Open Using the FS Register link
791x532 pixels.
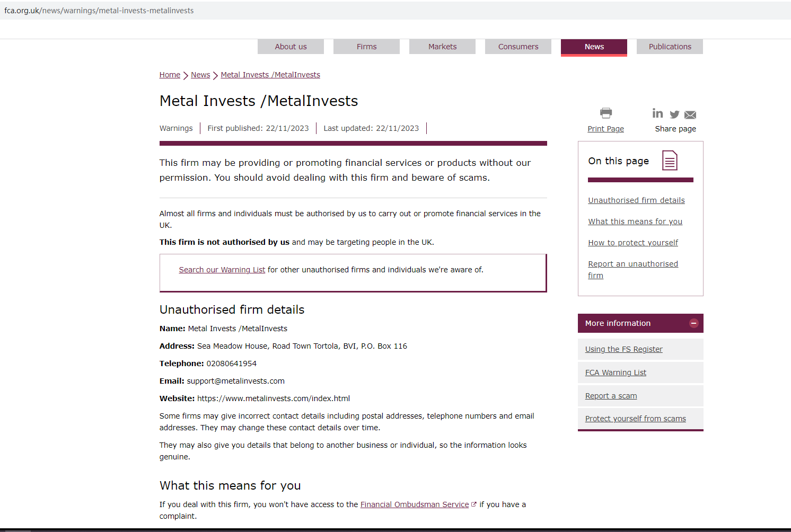pos(623,349)
